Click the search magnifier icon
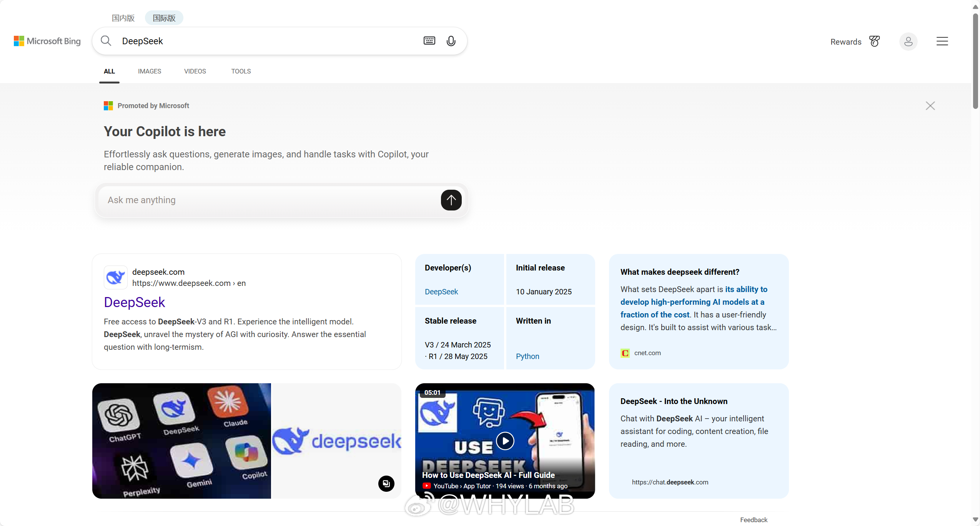980x526 pixels. (106, 41)
